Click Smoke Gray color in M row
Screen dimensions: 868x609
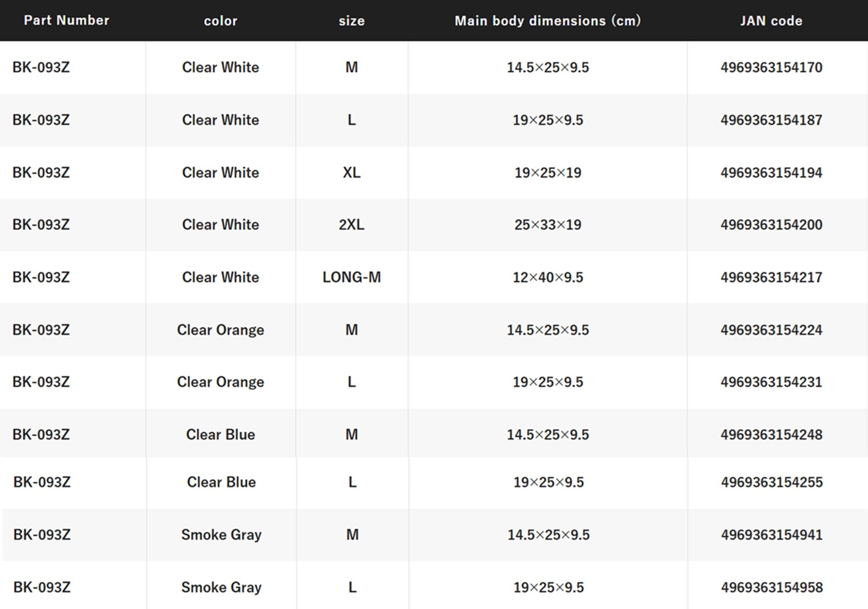(x=221, y=535)
